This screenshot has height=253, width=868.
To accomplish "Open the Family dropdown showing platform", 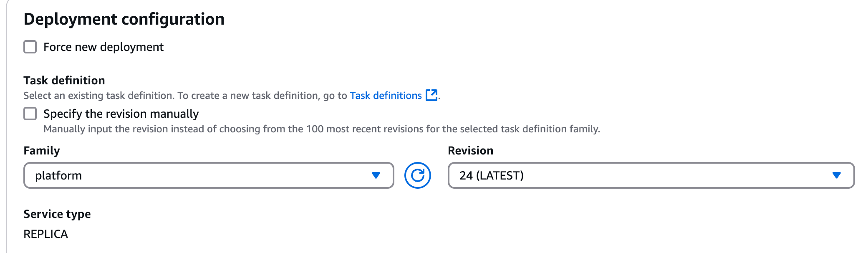I will point(209,175).
